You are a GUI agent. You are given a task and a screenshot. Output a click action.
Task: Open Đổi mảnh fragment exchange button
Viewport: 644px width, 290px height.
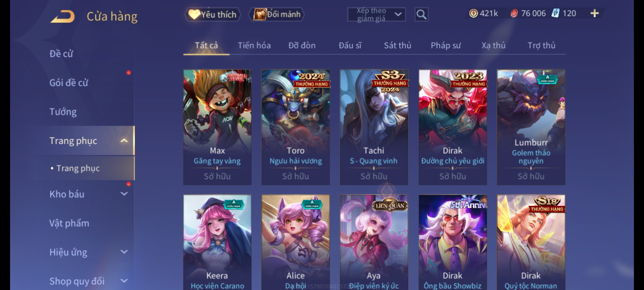[x=277, y=14]
